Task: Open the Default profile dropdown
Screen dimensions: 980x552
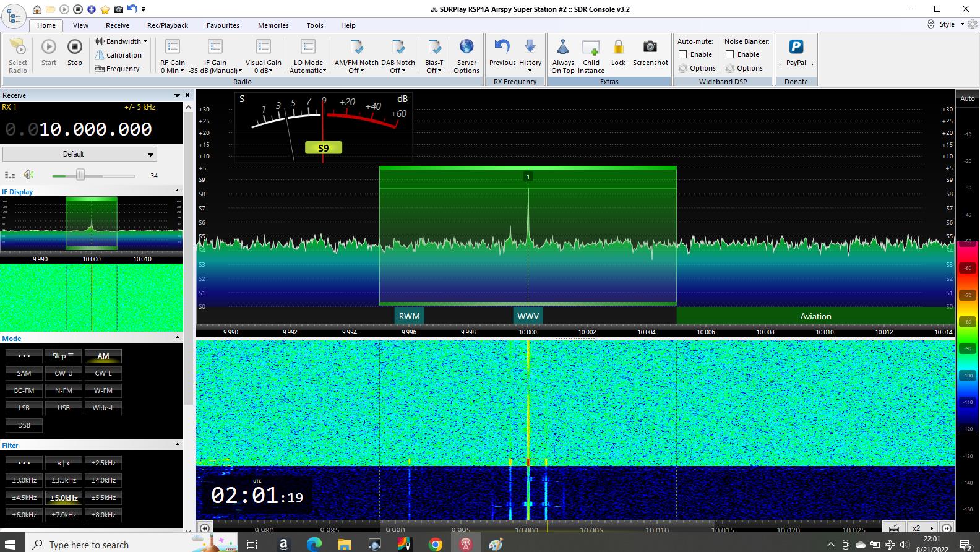Action: (x=79, y=154)
